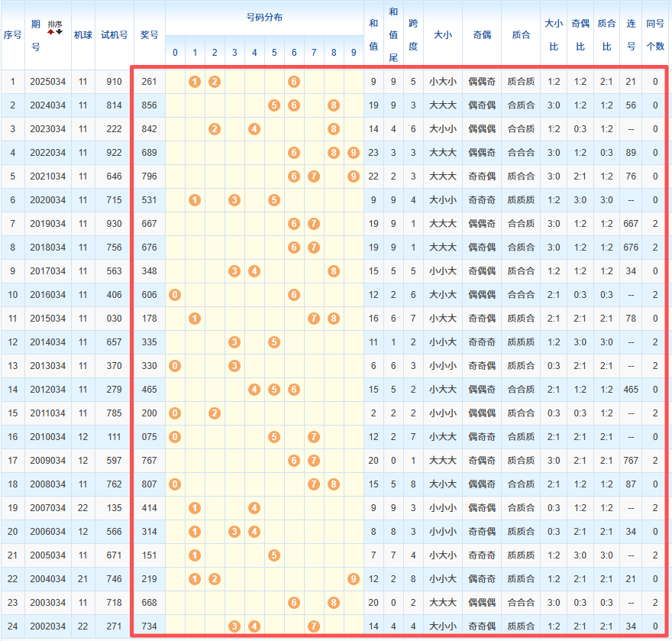Click orange ball 0 in the 2016034 row
The image size is (672, 641).
(x=175, y=295)
